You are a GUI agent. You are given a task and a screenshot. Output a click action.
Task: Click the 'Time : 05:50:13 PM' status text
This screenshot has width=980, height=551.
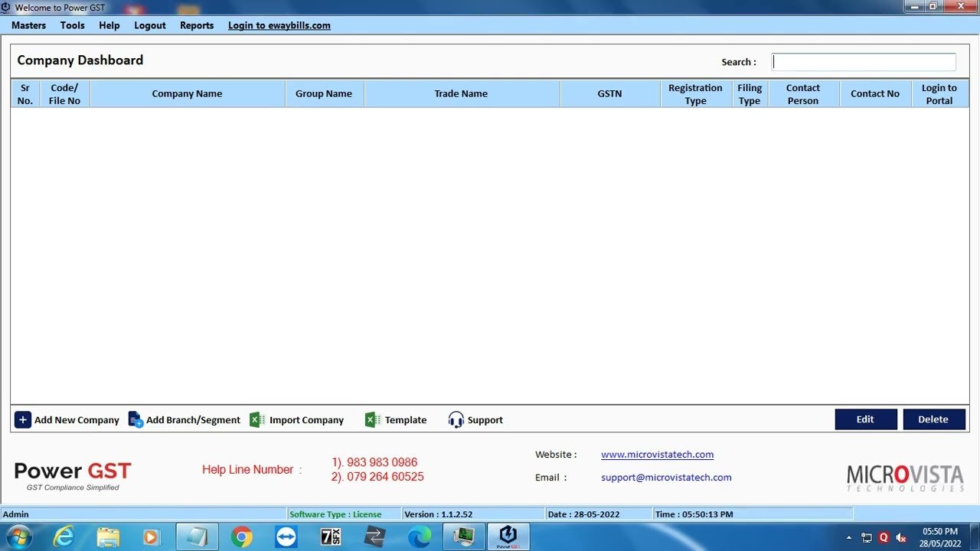click(694, 514)
